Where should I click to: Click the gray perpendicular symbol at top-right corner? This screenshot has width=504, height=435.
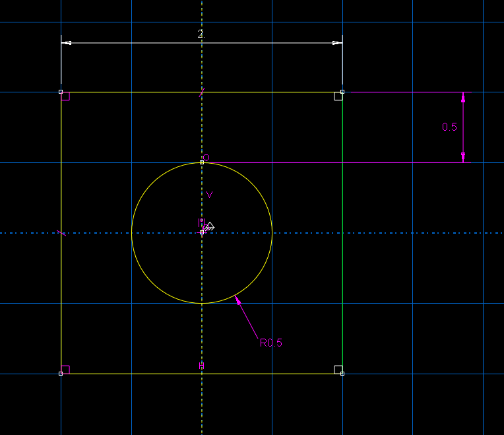[338, 96]
